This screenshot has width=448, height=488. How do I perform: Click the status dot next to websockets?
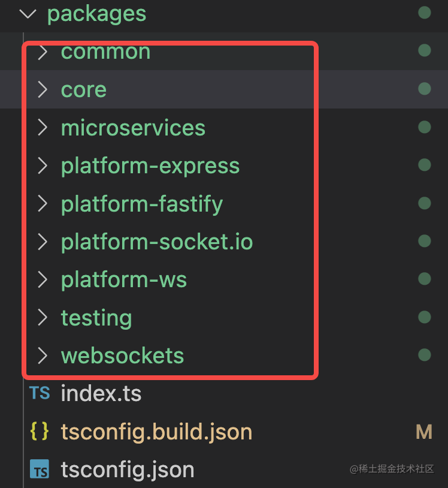pyautogui.click(x=425, y=355)
